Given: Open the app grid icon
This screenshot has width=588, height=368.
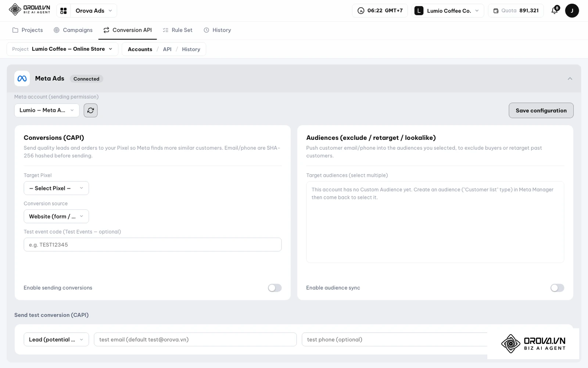Looking at the screenshot, I should [x=64, y=11].
